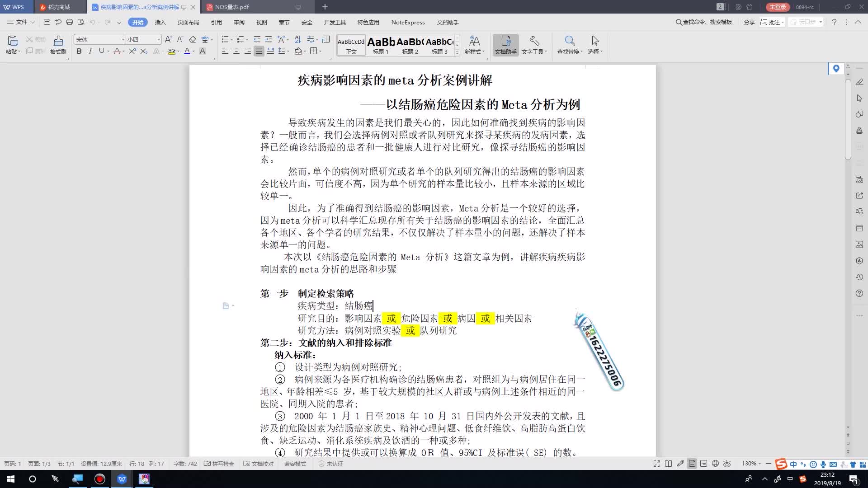The height and width of the screenshot is (488, 868).
Task: Set paragraph to align left
Action: click(225, 51)
